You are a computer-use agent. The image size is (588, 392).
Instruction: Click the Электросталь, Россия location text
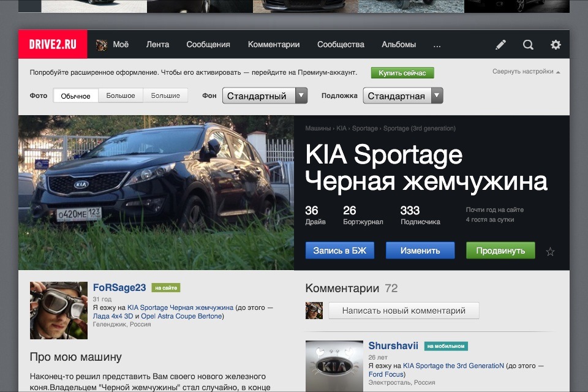pos(402,383)
